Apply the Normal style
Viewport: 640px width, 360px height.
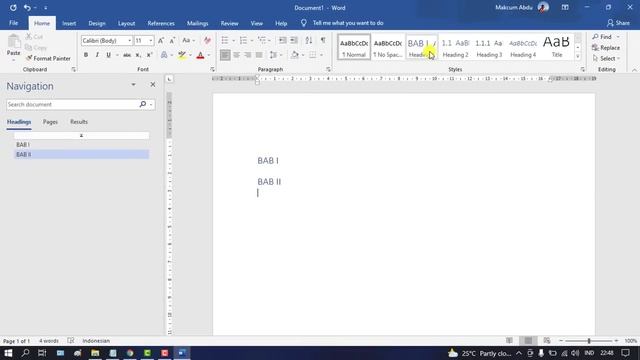tap(354, 47)
